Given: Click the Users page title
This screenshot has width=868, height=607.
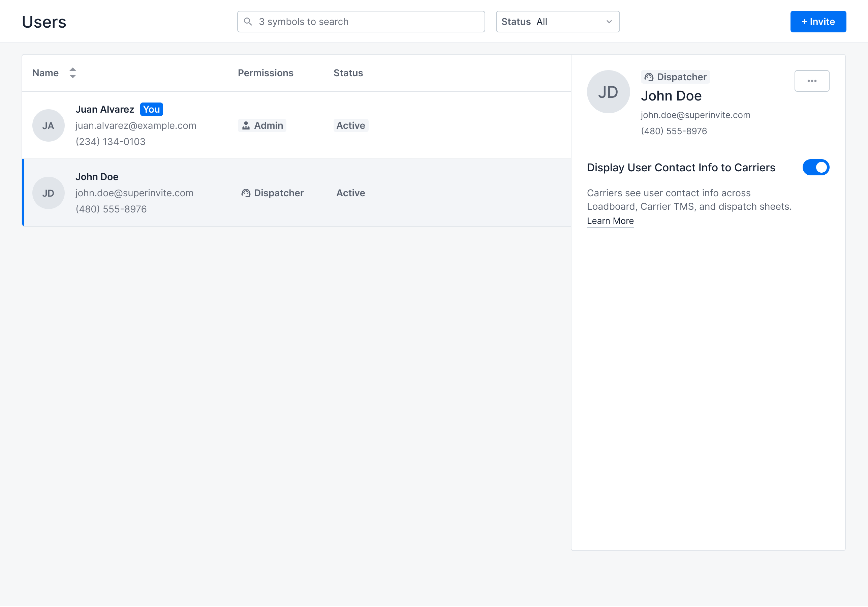Looking at the screenshot, I should point(44,22).
